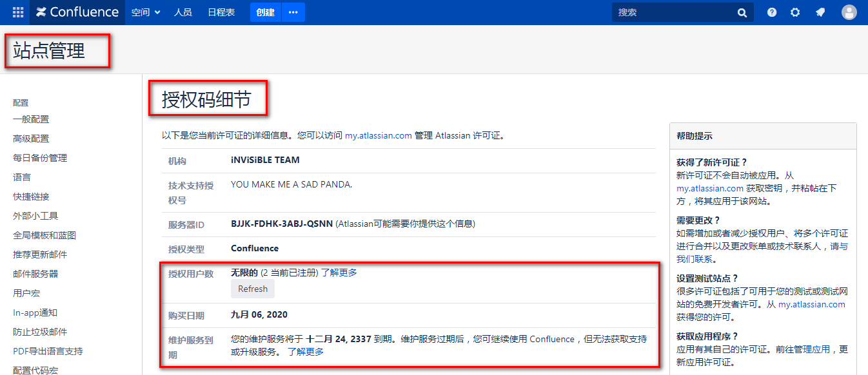Open the user profile avatar
The height and width of the screenshot is (375, 868).
849,12
